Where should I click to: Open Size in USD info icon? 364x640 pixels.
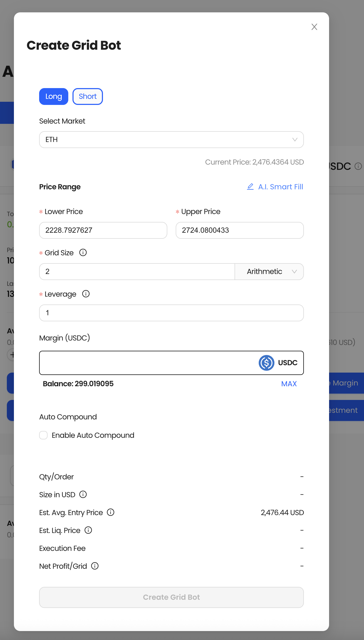83,495
